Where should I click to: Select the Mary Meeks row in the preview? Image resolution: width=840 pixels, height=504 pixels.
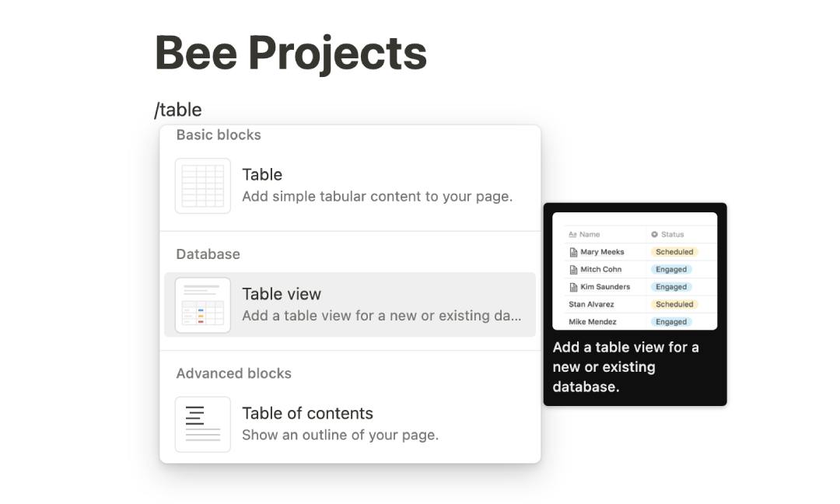click(x=599, y=251)
